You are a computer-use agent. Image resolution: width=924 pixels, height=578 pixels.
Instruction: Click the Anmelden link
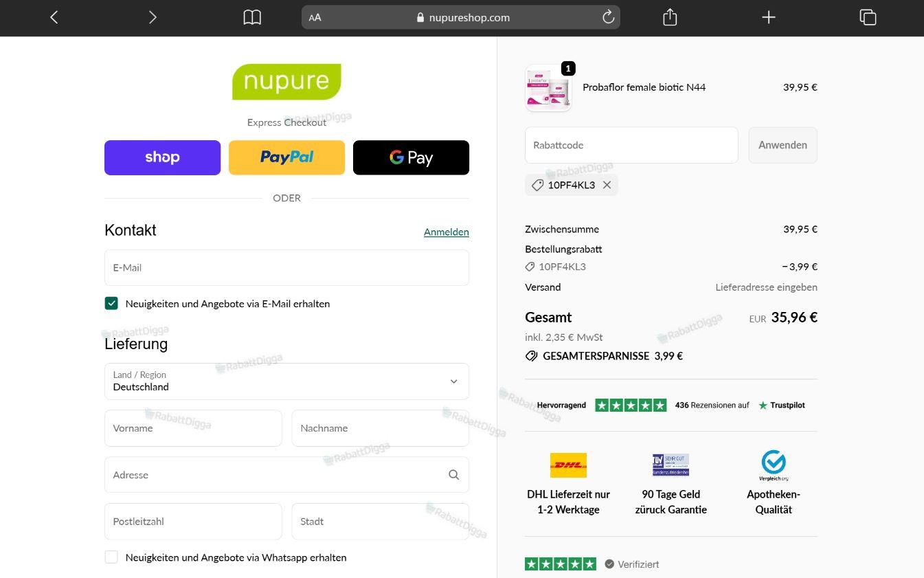447,232
